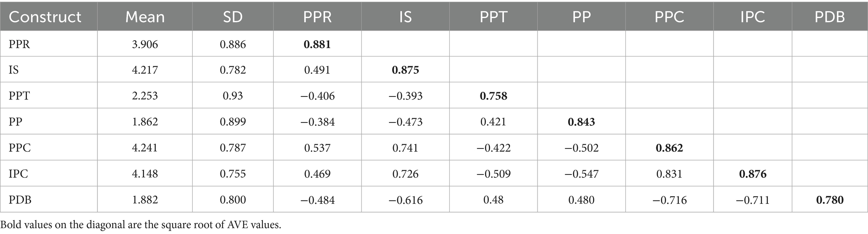
Task: Select bold diagonal value 0.881
Action: (x=317, y=44)
